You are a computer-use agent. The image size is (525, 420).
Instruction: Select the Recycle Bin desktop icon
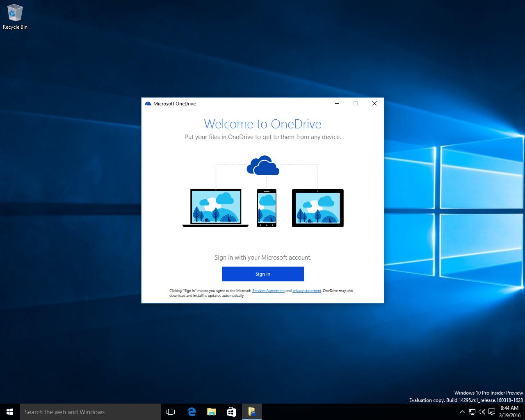pos(15,17)
